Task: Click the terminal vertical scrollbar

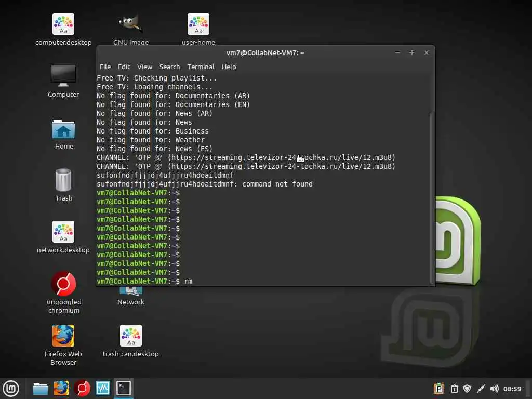Action: [432, 198]
